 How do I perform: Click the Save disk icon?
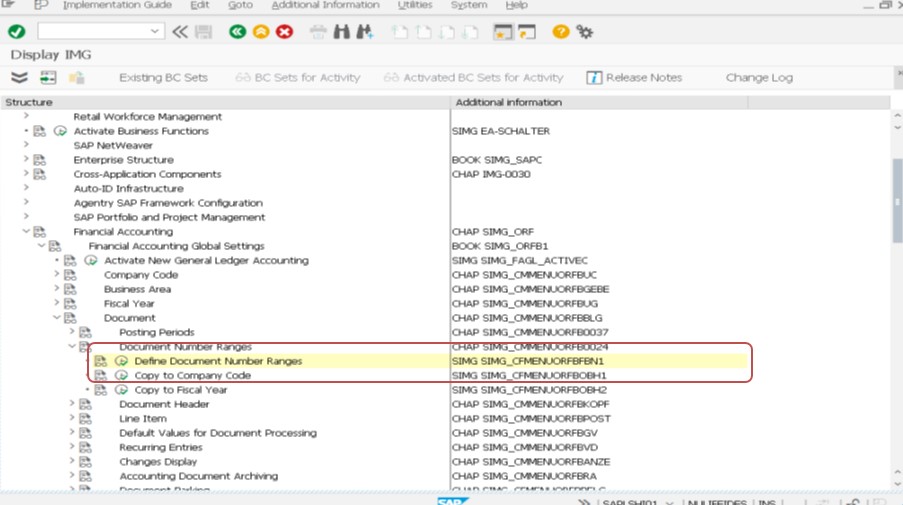(203, 32)
